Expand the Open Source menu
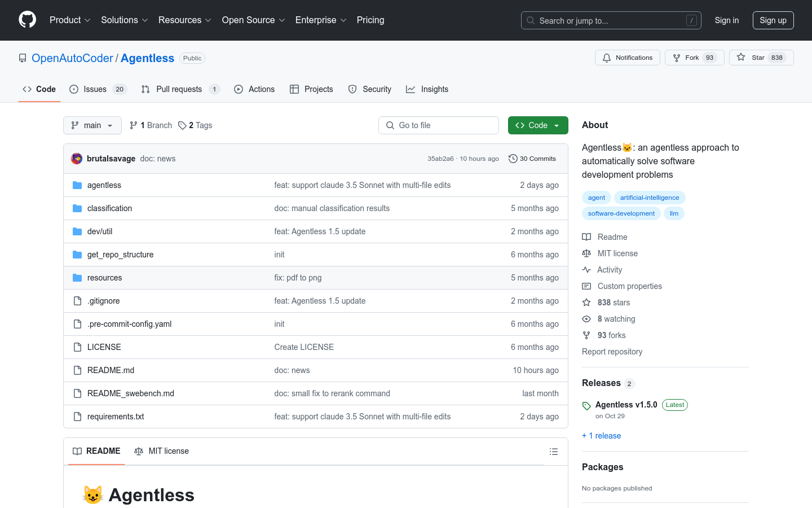Viewport: 812px width, 508px height. [254, 20]
